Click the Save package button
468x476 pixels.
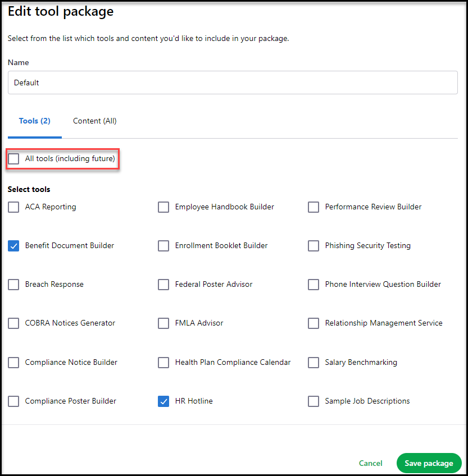[x=429, y=463]
